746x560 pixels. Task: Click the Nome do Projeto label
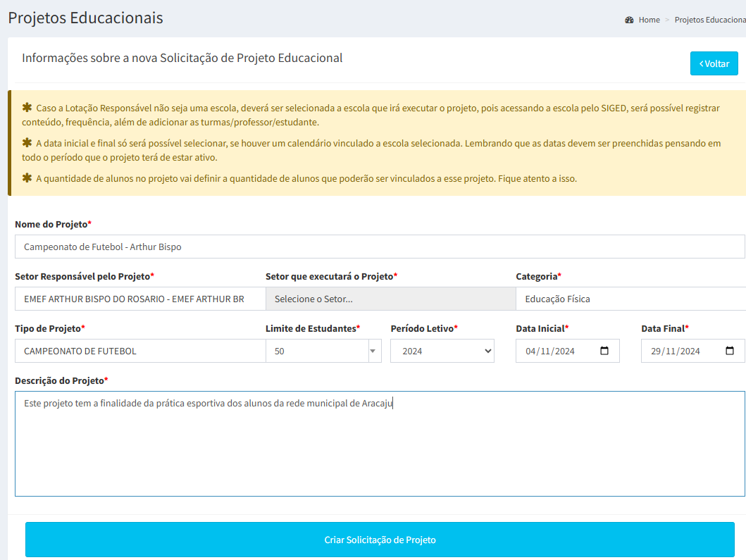tap(53, 224)
